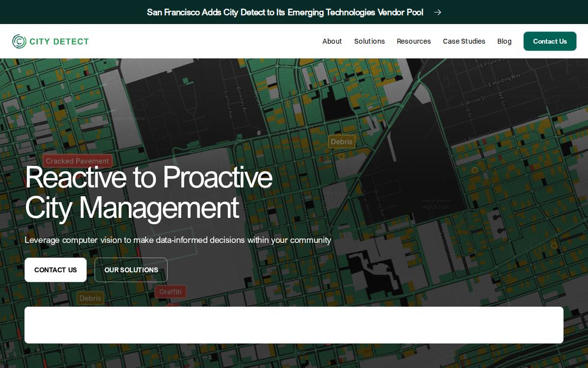Open the About menu
588x368 pixels.
click(x=332, y=41)
